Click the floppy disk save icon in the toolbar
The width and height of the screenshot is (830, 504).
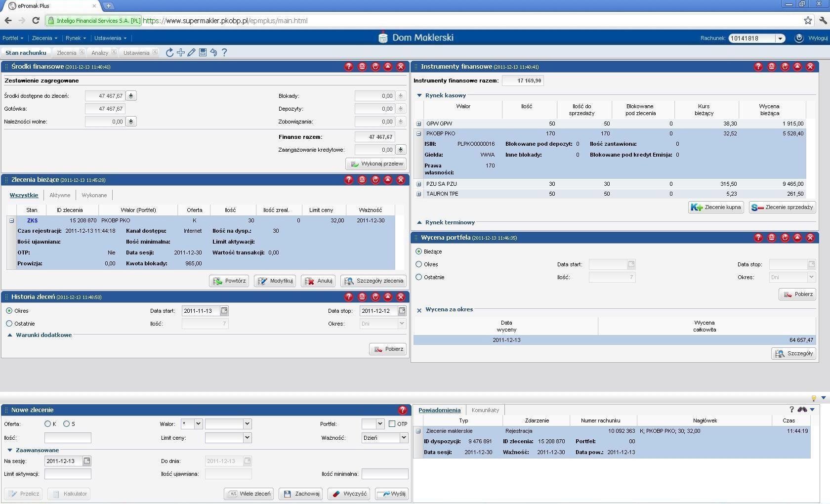pos(203,52)
